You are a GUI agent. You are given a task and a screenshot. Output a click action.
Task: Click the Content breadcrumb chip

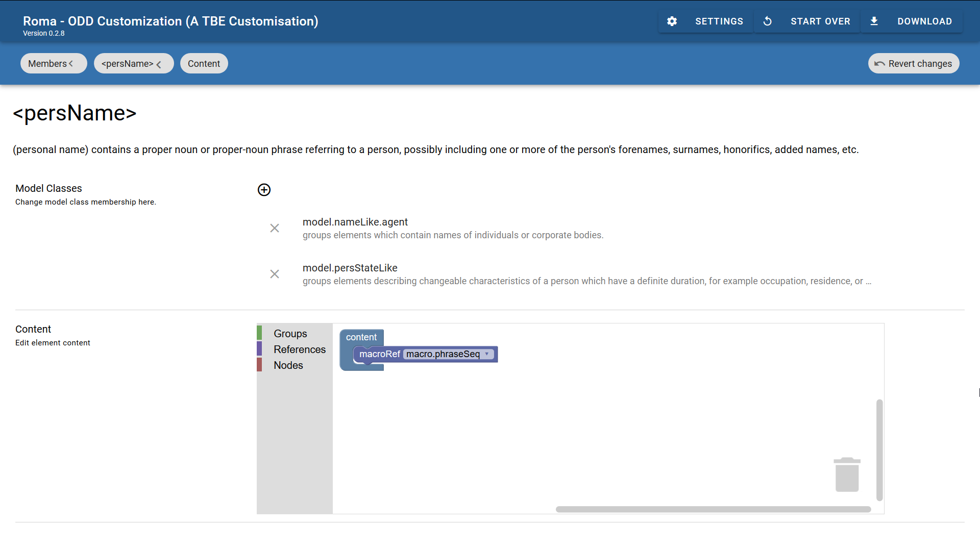[x=204, y=64]
